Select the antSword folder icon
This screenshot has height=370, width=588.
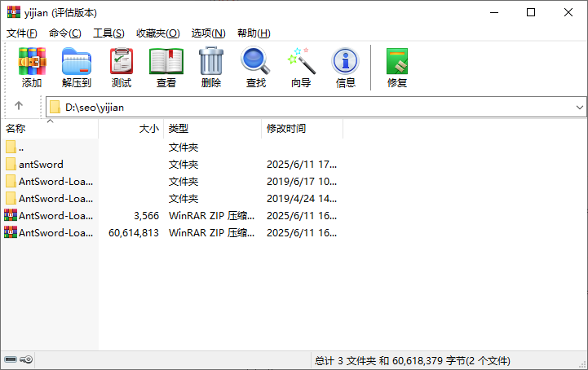11,164
